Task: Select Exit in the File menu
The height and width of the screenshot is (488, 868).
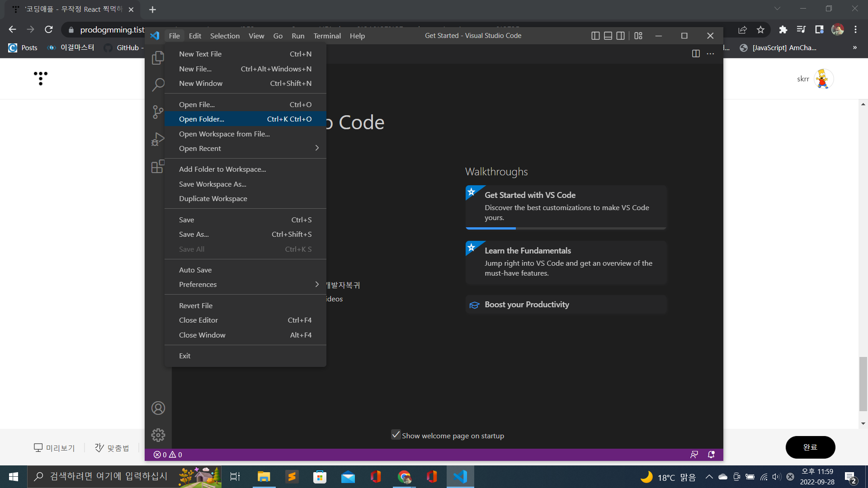Action: tap(245, 356)
